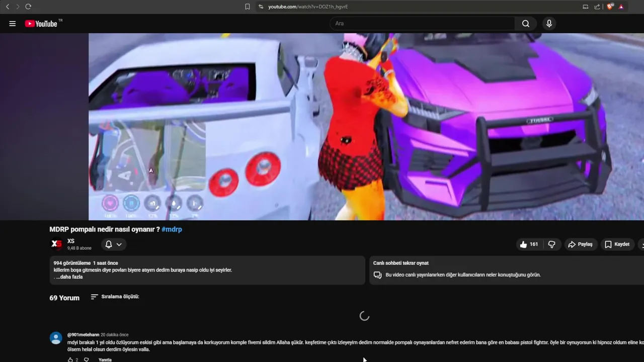
Task: Click the 69 Yorum comments count
Action: tap(64, 298)
